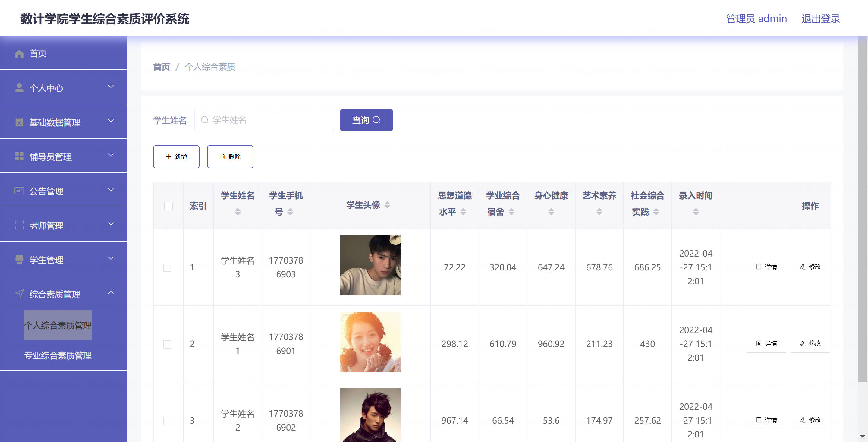Open 详情 for 学生姓名1 row
The height and width of the screenshot is (442, 868).
click(x=766, y=343)
